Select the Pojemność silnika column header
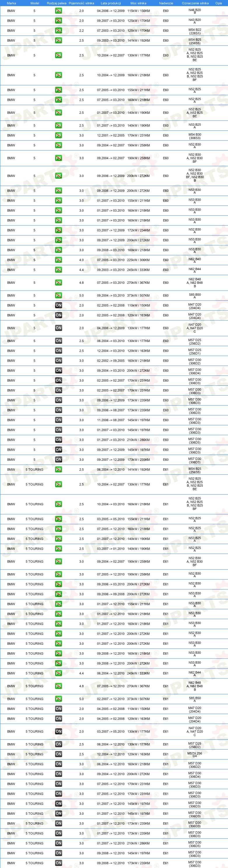 [x=81, y=3]
